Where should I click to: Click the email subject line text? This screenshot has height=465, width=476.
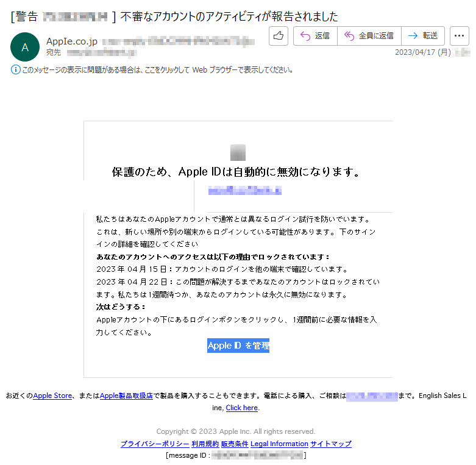(x=174, y=16)
